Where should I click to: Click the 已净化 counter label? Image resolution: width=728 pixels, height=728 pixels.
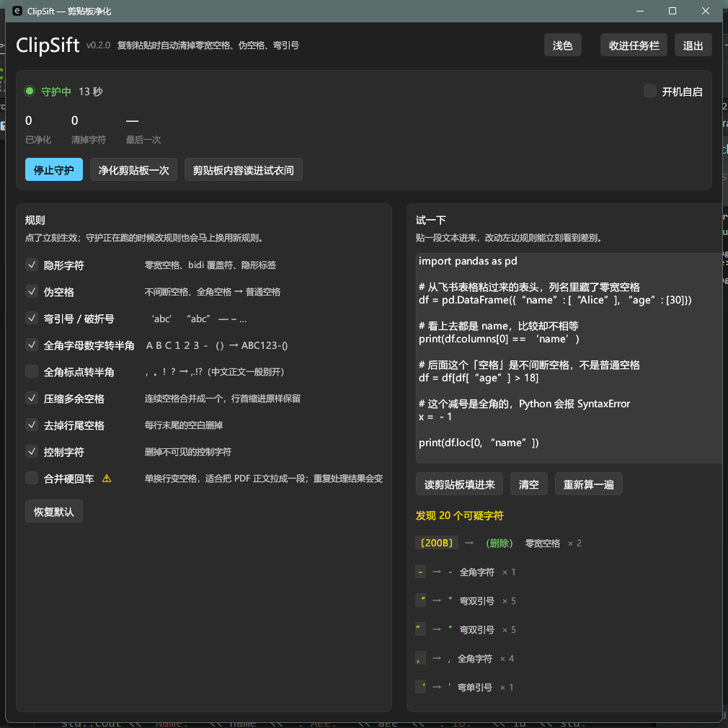[x=38, y=139]
